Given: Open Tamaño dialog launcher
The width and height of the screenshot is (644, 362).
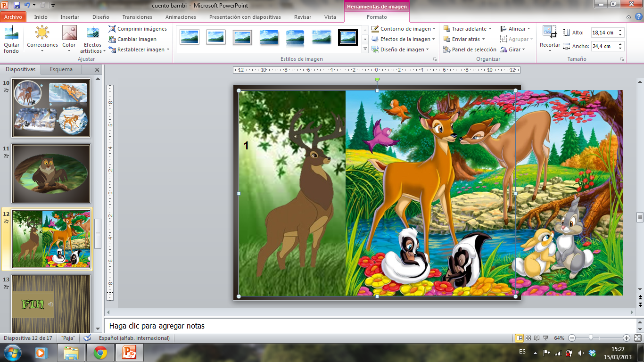Looking at the screenshot, I should pos(622,59).
